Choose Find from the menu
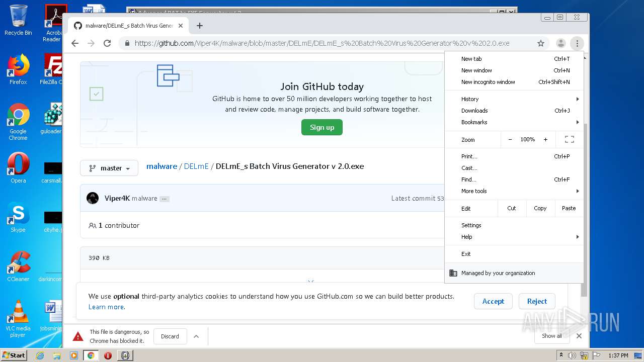This screenshot has width=644, height=362. [514, 179]
